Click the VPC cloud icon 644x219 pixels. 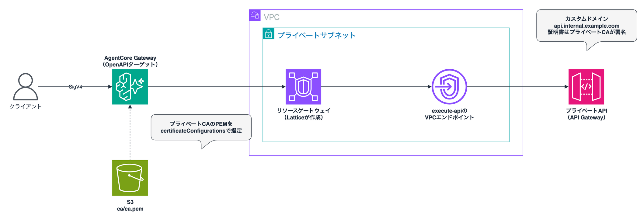255,16
